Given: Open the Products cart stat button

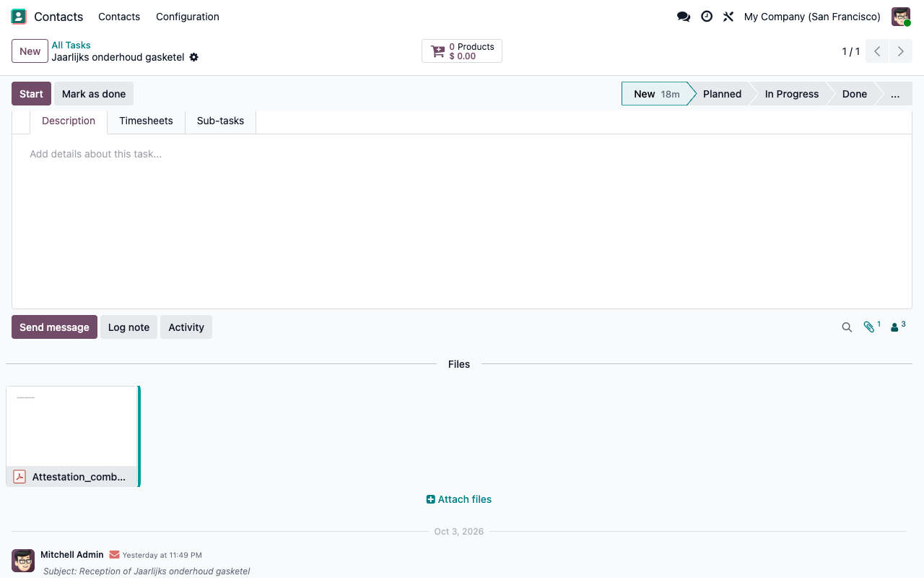Looking at the screenshot, I should [462, 51].
